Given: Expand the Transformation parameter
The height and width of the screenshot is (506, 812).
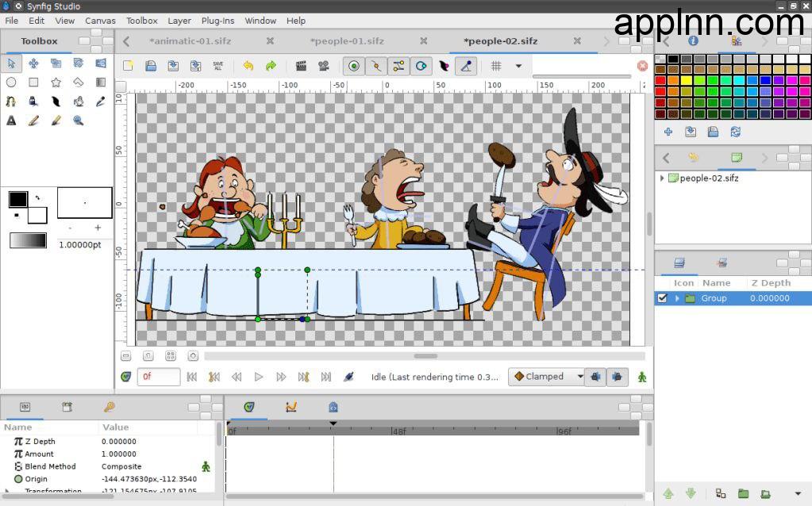Looking at the screenshot, I should pyautogui.click(x=6, y=489).
